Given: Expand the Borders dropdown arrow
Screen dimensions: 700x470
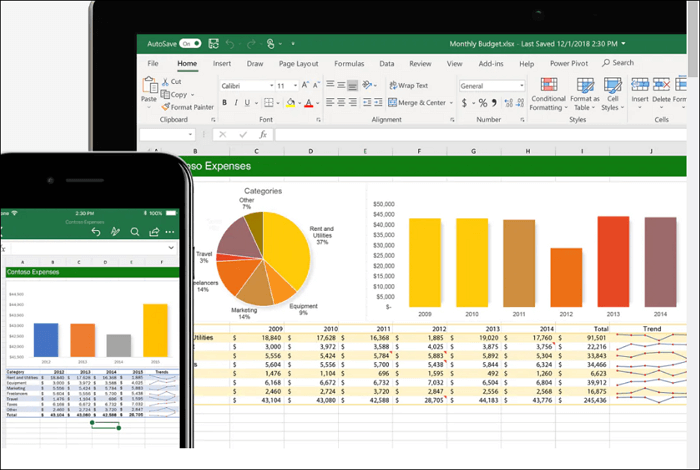Looking at the screenshot, I should (x=278, y=103).
